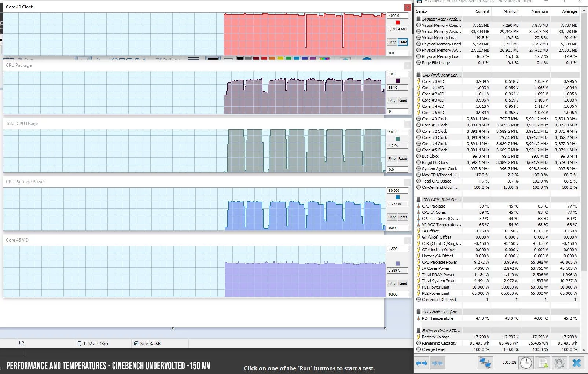Viewport: 588px width, 374px height.
Task: Click the Minimum column header
Action: click(x=506, y=11)
